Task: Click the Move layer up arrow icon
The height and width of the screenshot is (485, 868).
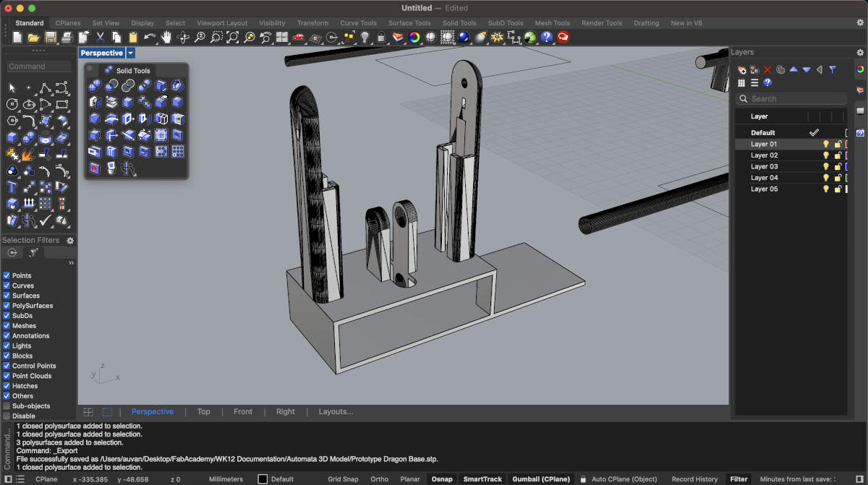Action: [x=793, y=69]
